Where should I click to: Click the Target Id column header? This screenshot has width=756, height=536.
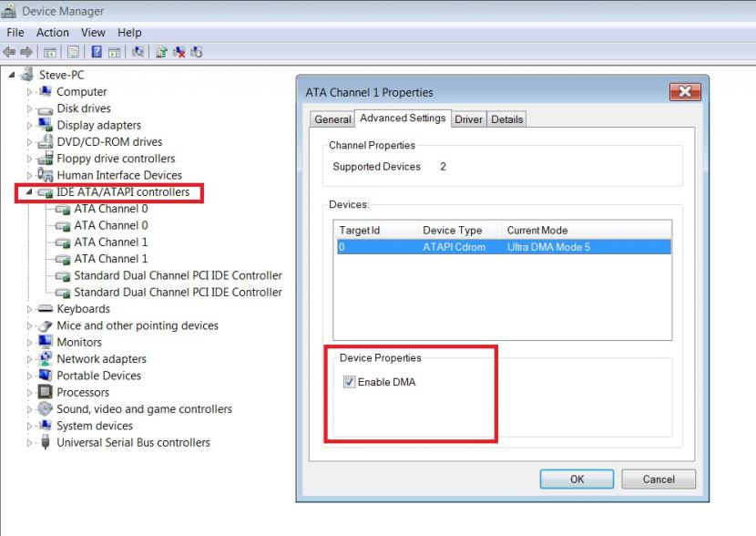pyautogui.click(x=375, y=230)
